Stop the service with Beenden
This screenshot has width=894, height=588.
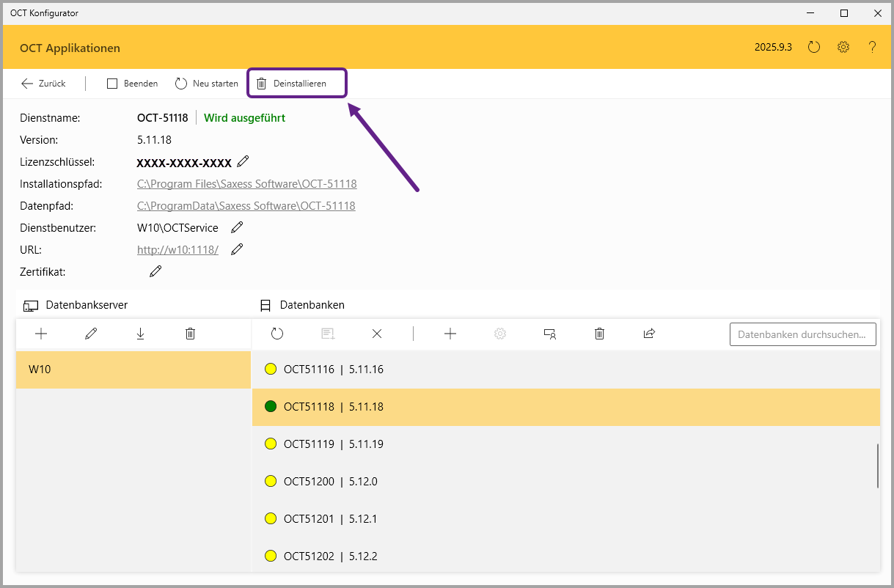pos(133,84)
